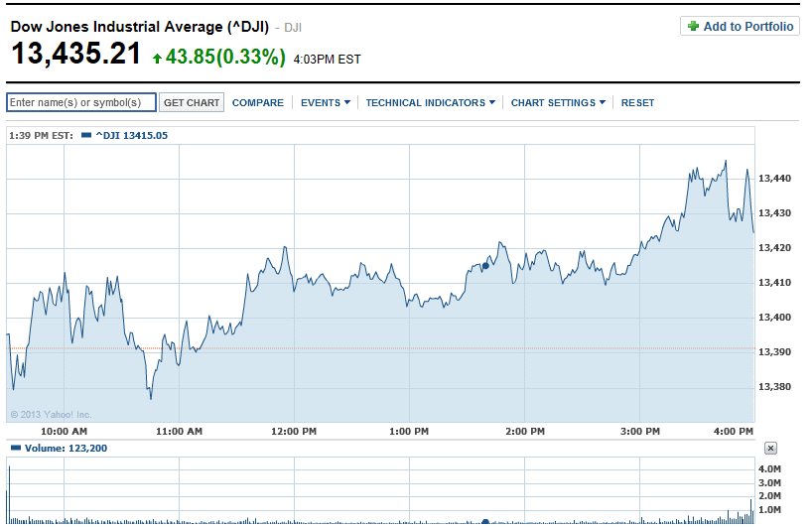Click the ^DJI 13415.05 legend label
This screenshot has width=812, height=527.
[132, 135]
